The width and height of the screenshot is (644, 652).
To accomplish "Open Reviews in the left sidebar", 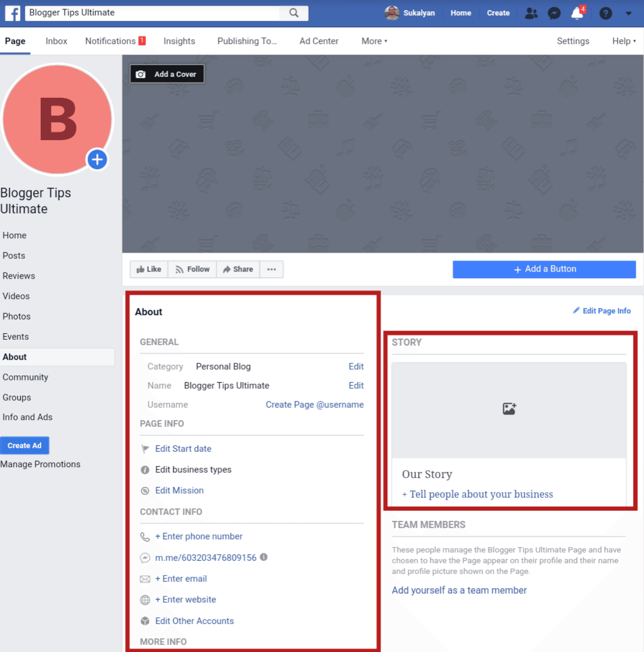I will click(x=19, y=276).
